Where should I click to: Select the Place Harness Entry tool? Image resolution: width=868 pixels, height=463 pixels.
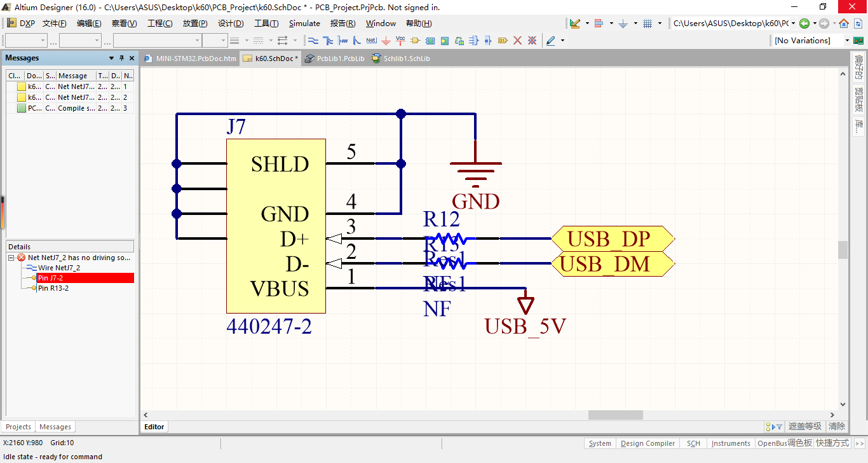(488, 40)
